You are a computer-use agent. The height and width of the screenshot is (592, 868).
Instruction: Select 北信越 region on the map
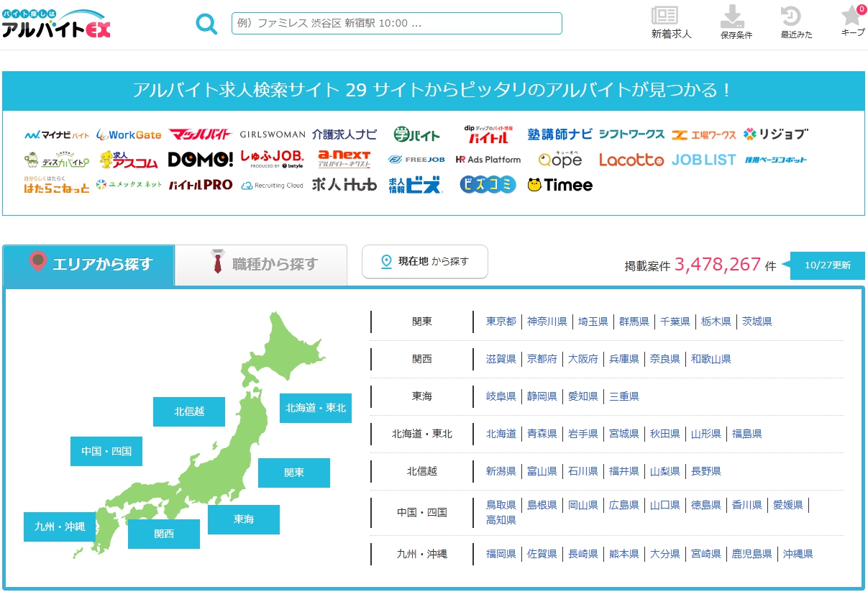pos(189,411)
